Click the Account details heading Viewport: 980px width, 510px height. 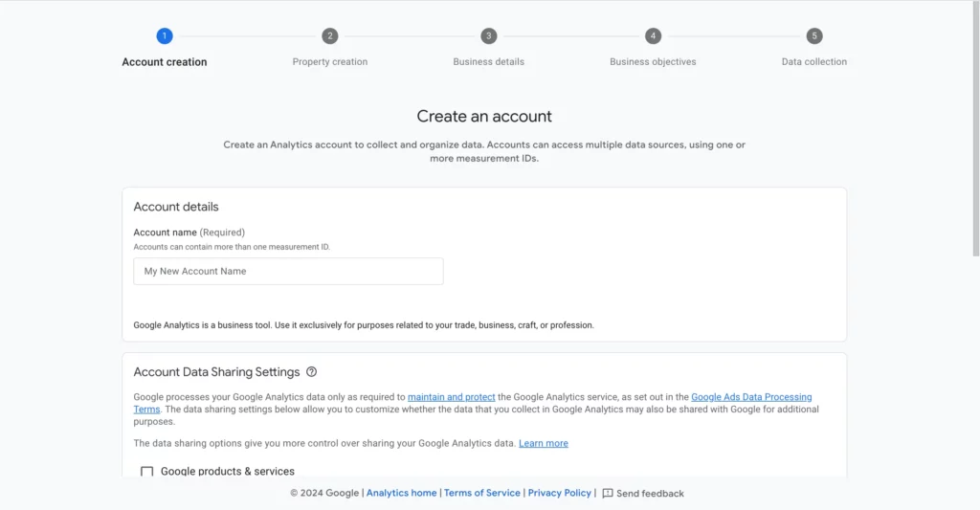point(176,207)
